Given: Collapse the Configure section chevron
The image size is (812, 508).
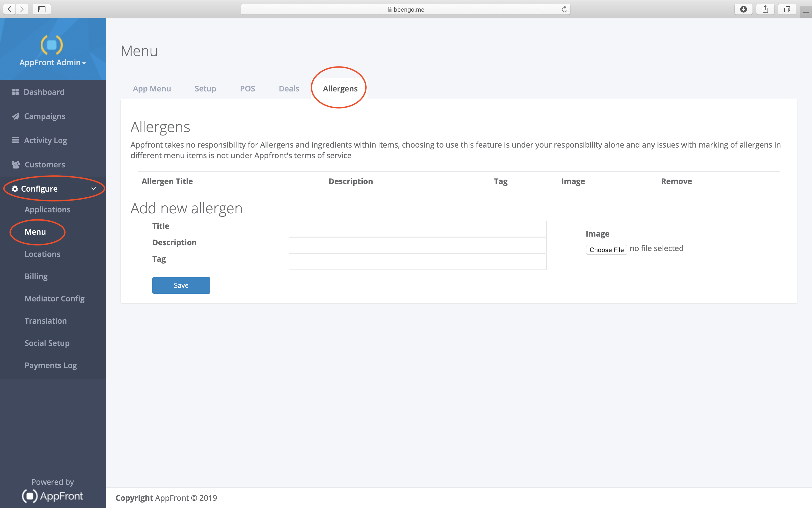Looking at the screenshot, I should click(94, 189).
